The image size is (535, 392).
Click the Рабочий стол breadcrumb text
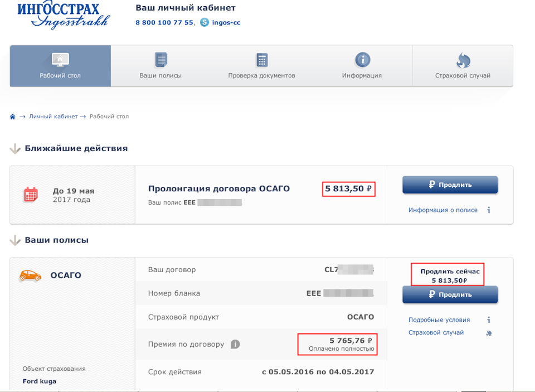[109, 117]
